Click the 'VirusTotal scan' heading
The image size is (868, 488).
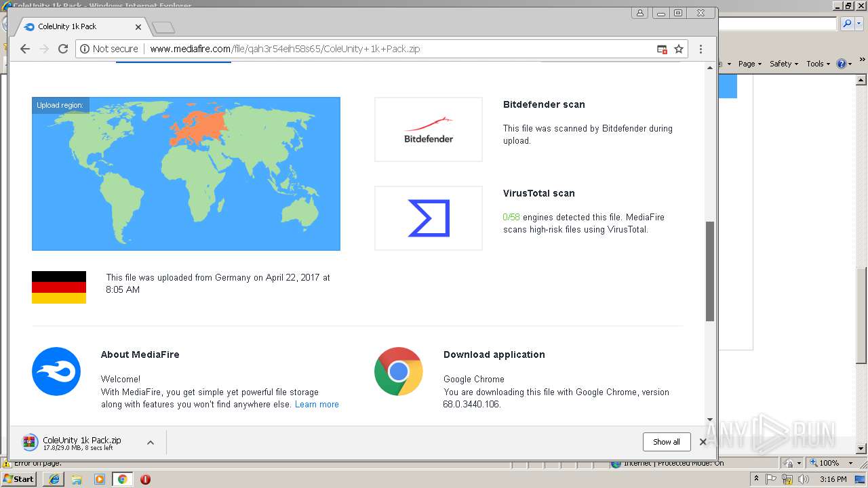click(538, 193)
